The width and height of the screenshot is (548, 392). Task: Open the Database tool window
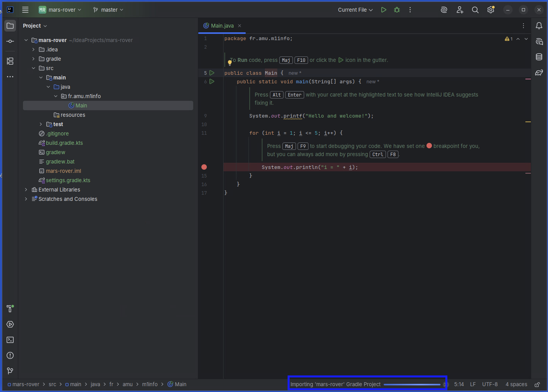(x=539, y=57)
